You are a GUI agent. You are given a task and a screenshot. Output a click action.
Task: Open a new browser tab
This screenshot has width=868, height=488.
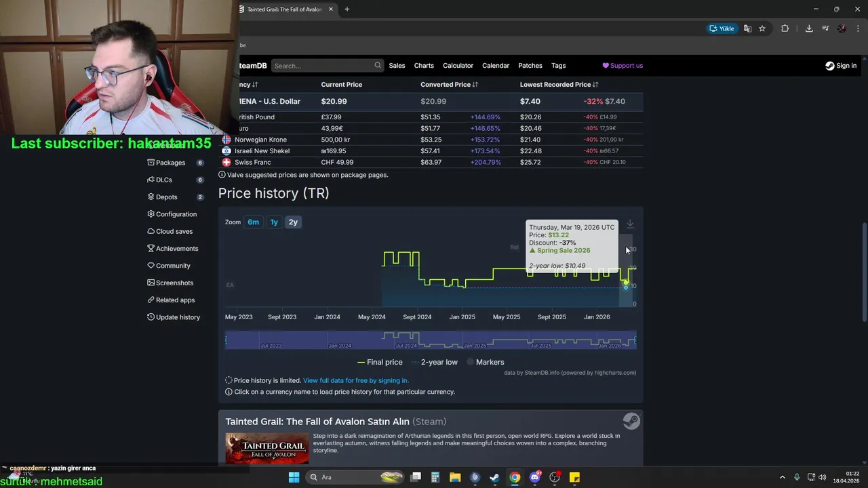[347, 9]
